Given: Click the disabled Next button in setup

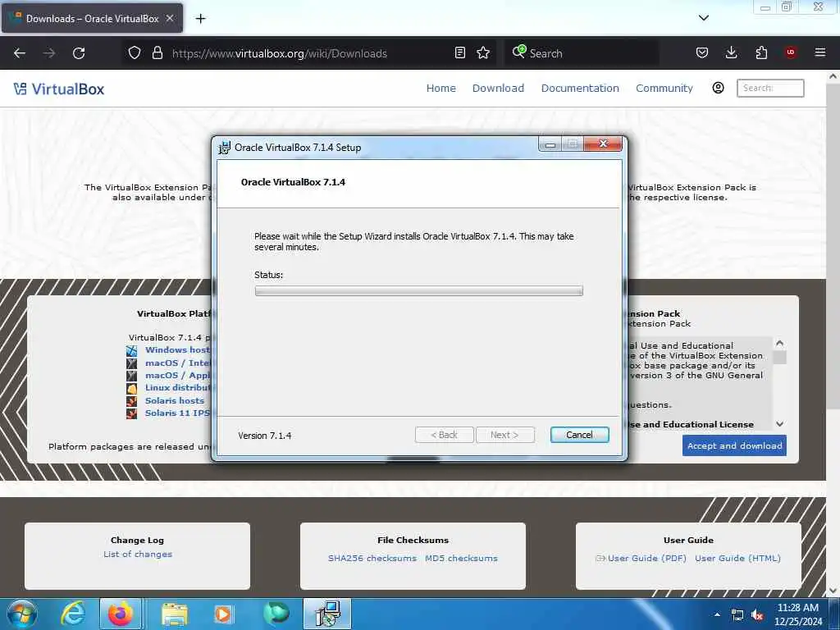Looking at the screenshot, I should 504,435.
